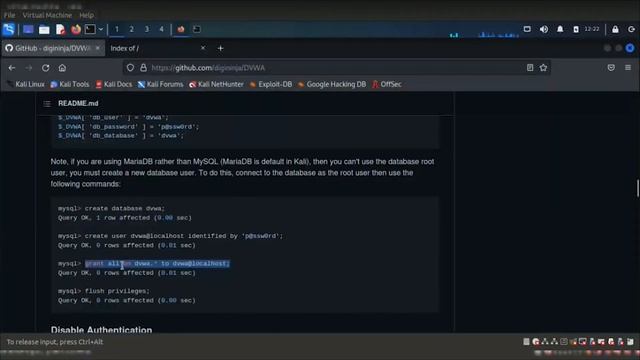
Task: Open the Help menu
Action: 86,15
